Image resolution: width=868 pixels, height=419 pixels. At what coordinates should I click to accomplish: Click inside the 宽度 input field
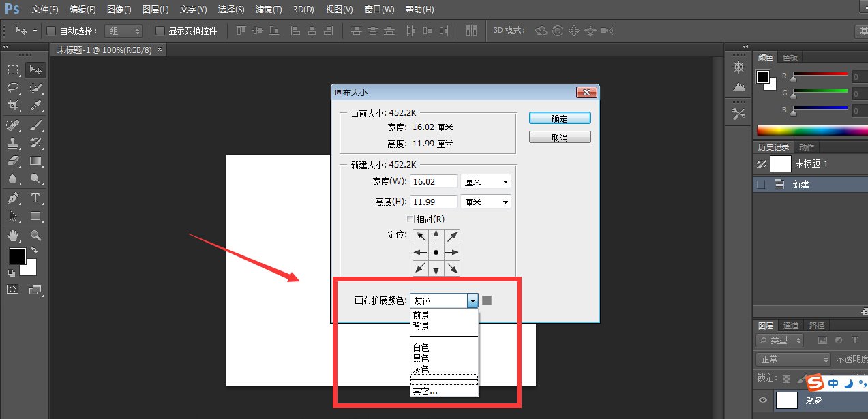click(x=433, y=181)
